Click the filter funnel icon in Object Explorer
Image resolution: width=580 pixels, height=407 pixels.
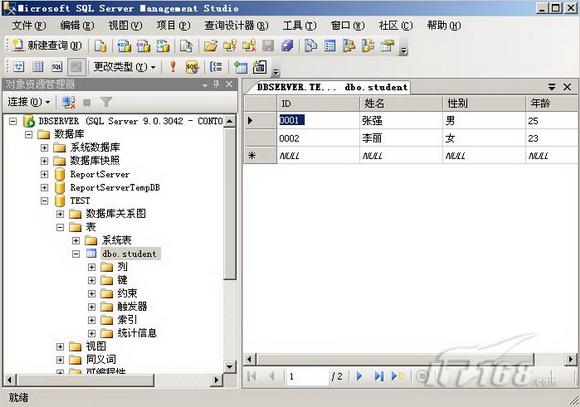106,102
